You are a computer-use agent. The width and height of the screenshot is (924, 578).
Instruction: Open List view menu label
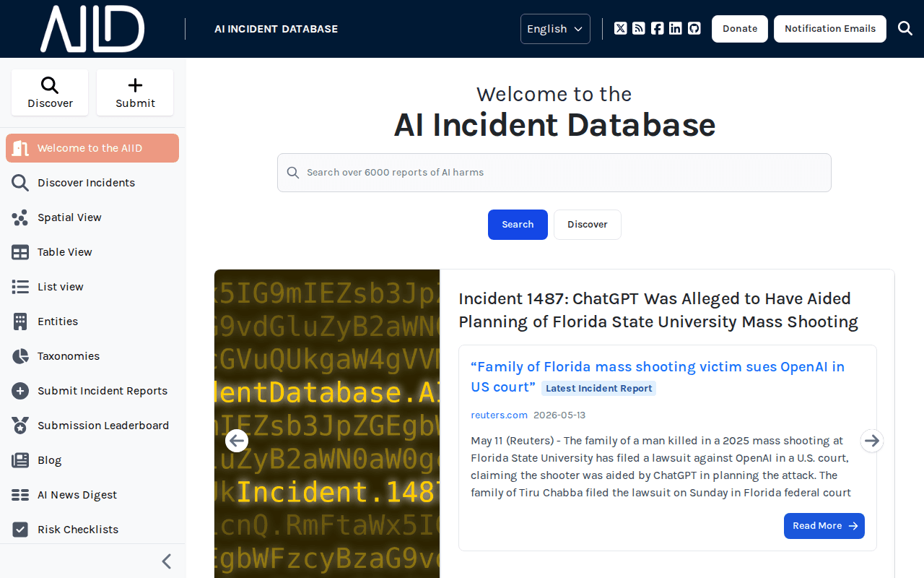click(x=61, y=287)
